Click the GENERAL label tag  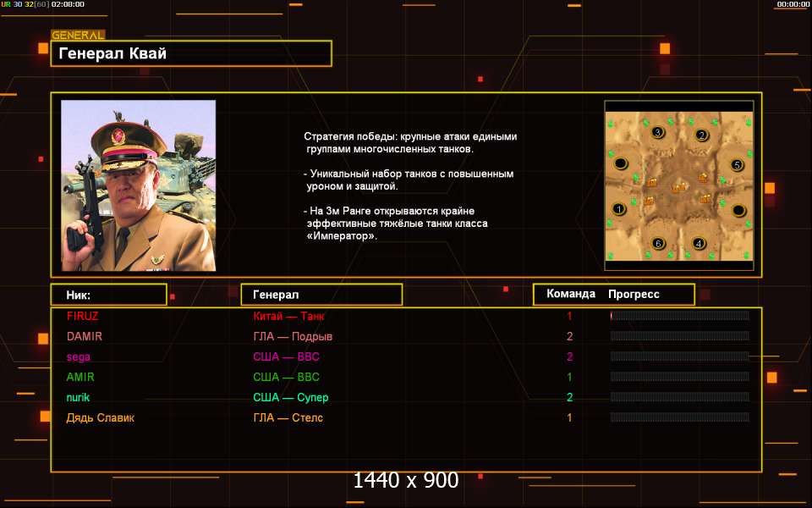coord(78,36)
